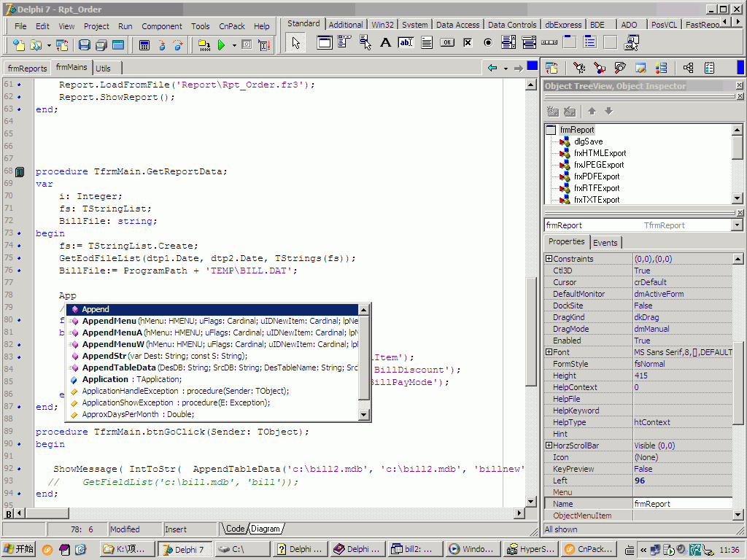Pick the Button component labeled OK

(x=447, y=42)
